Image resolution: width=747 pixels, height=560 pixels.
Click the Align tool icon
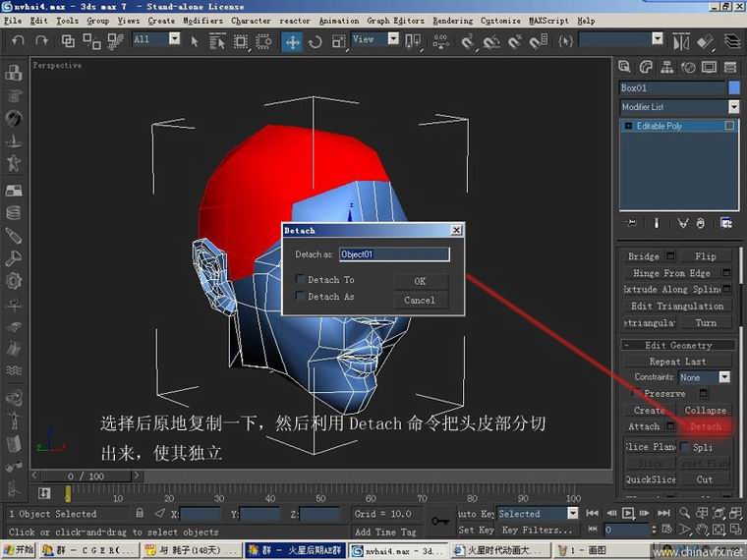[705, 42]
